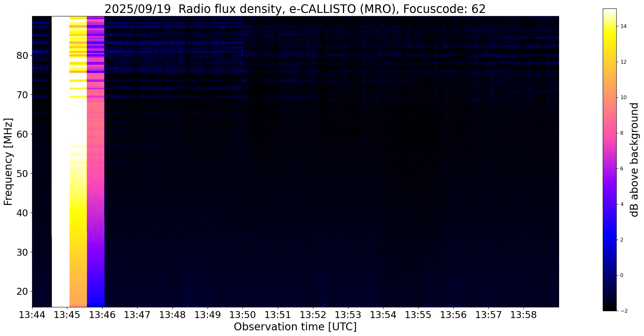Click the colorbar tick label 8
Viewport: 644px width, 336px height.
[621, 133]
